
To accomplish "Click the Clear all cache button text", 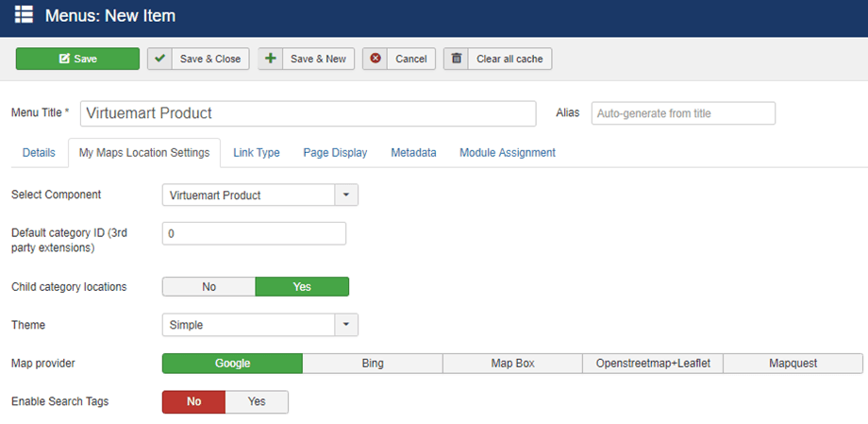I will 509,59.
